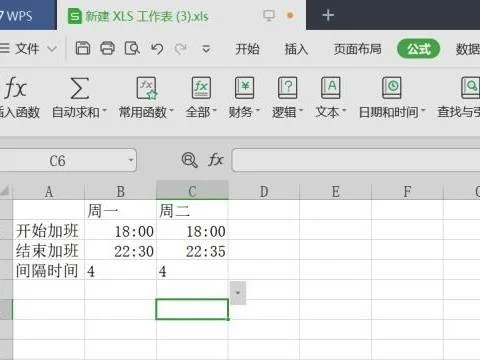
Task: Select column D header
Action: coord(264,191)
